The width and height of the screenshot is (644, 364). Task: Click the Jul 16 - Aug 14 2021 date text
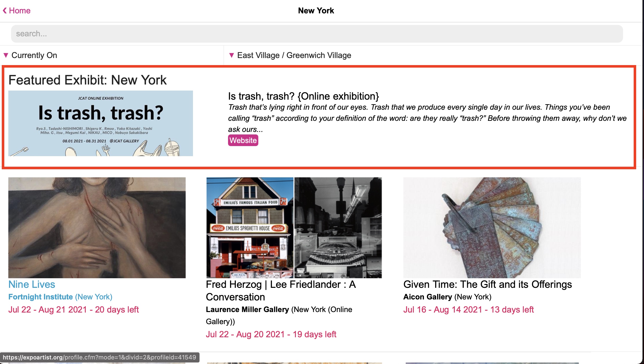(x=468, y=310)
